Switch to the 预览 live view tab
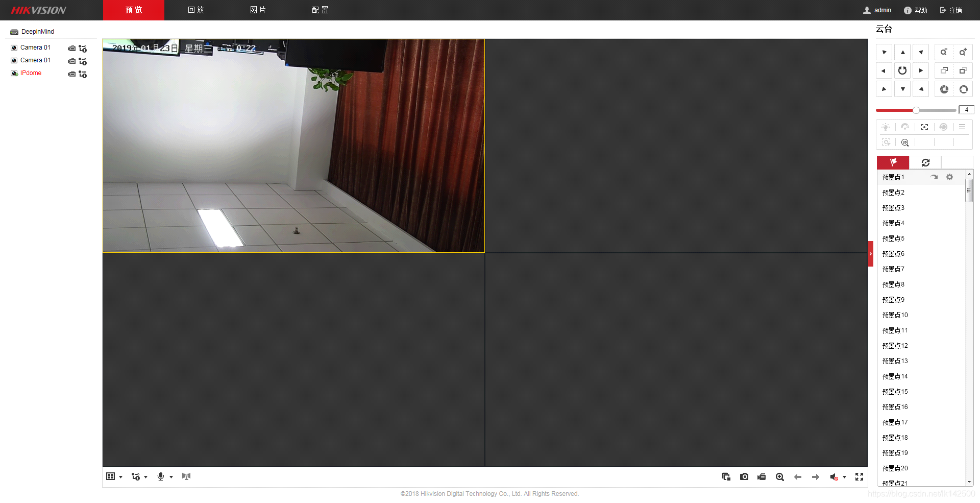The image size is (980, 503). point(134,10)
